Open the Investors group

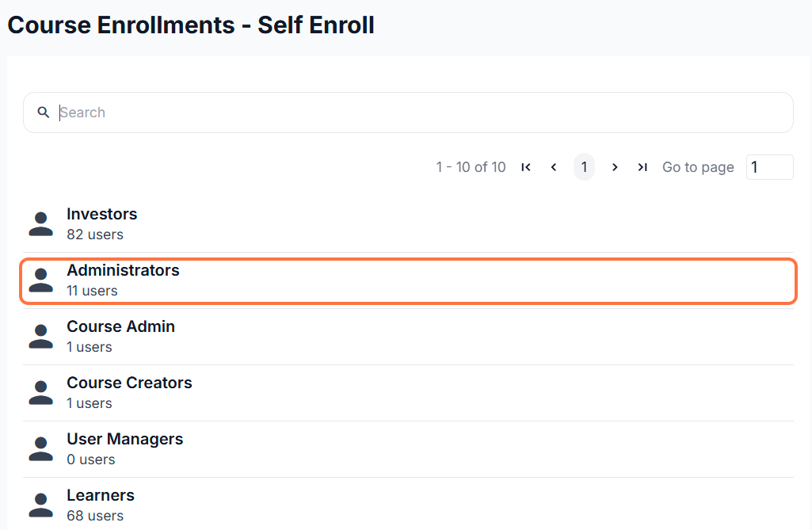point(102,215)
